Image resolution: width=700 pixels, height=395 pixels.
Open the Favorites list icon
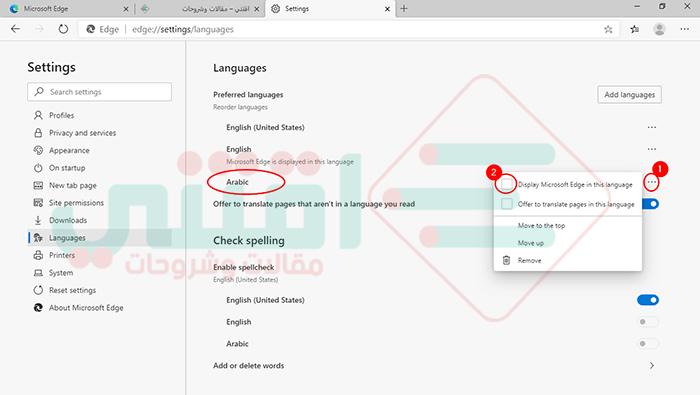click(x=634, y=29)
